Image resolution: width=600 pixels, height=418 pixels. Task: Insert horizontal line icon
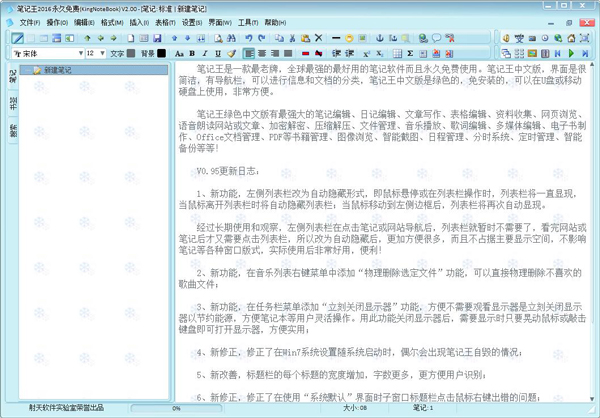336,38
